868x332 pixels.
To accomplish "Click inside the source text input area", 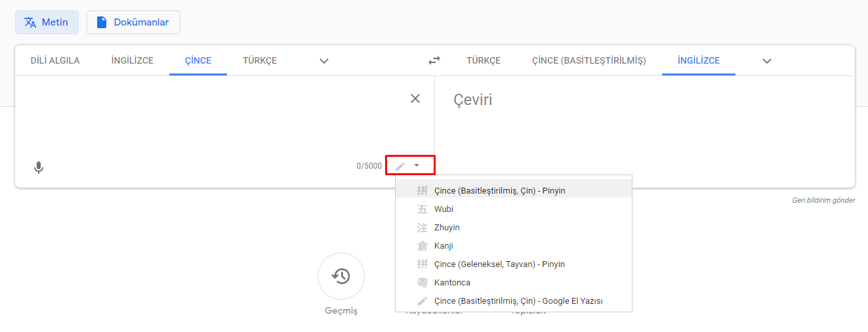I will click(210, 118).
